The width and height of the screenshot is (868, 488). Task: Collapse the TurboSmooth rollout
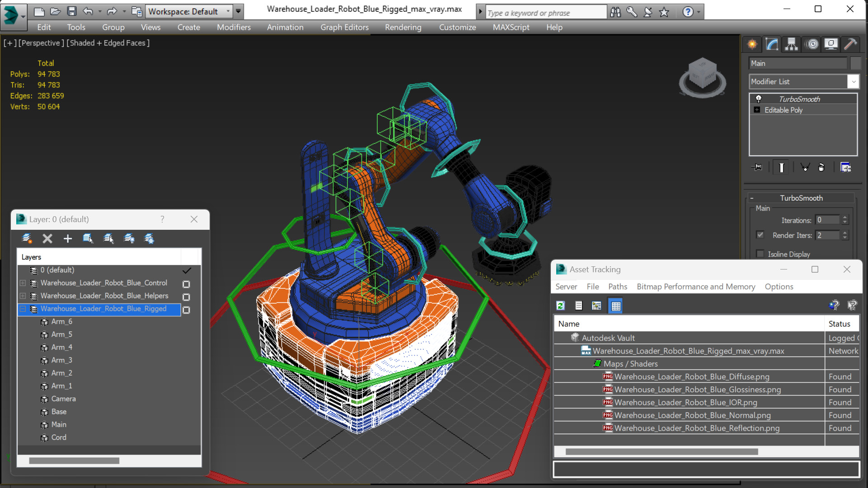click(752, 198)
